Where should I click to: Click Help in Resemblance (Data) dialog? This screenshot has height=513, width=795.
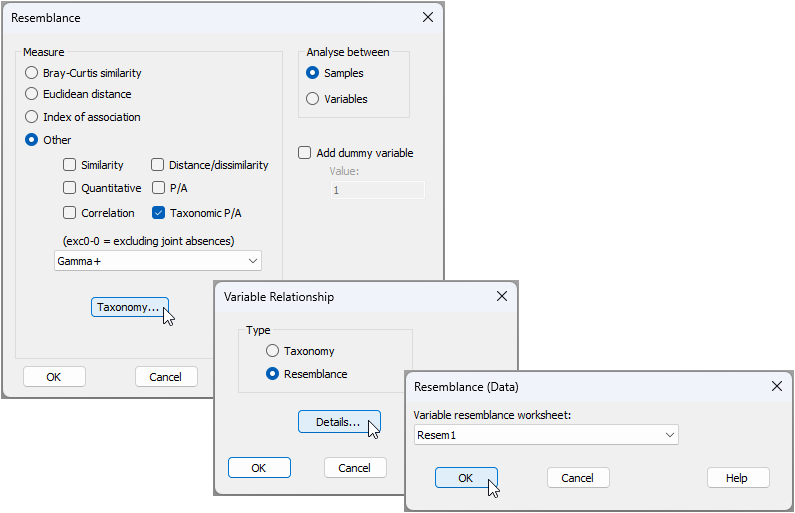pyautogui.click(x=736, y=478)
